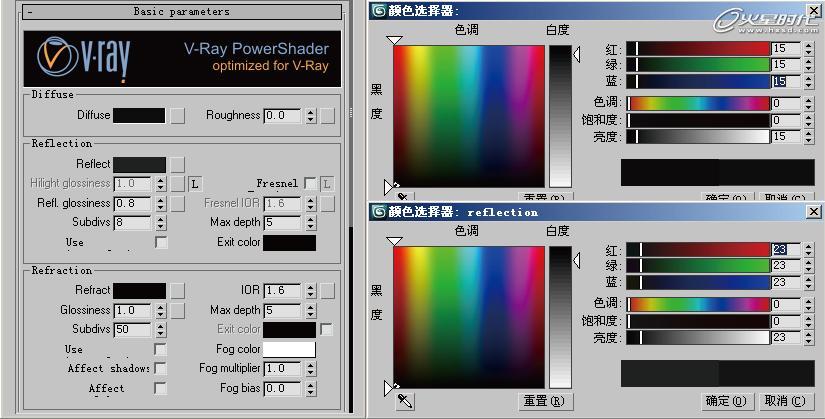This screenshot has width=825, height=419.
Task: Click the 白度 whiteness strip in top selector
Action: (x=560, y=116)
